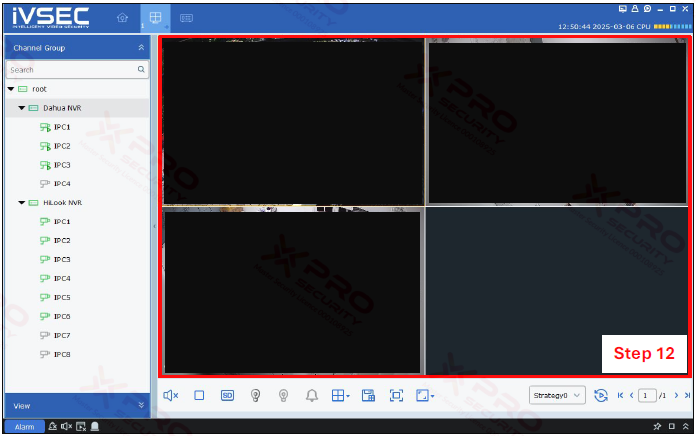Select IPC4 under HiLook NVR
Screen dimensions: 696x436
tap(62, 278)
